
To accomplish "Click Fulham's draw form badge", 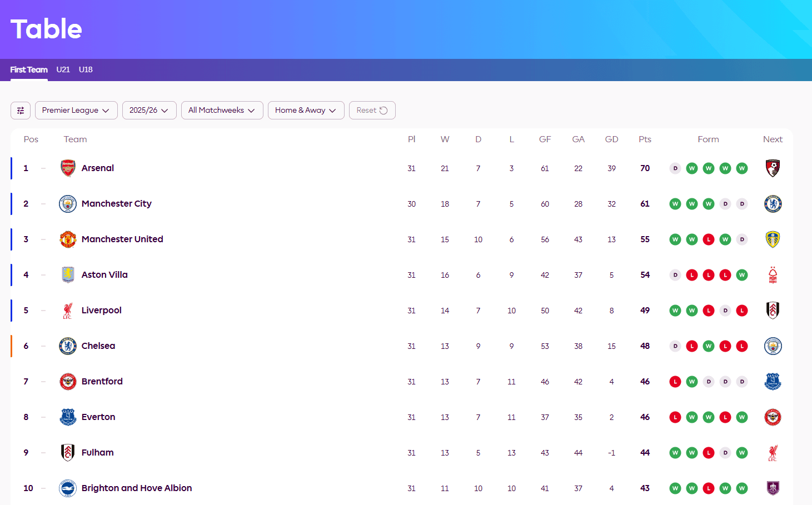I will tap(725, 452).
